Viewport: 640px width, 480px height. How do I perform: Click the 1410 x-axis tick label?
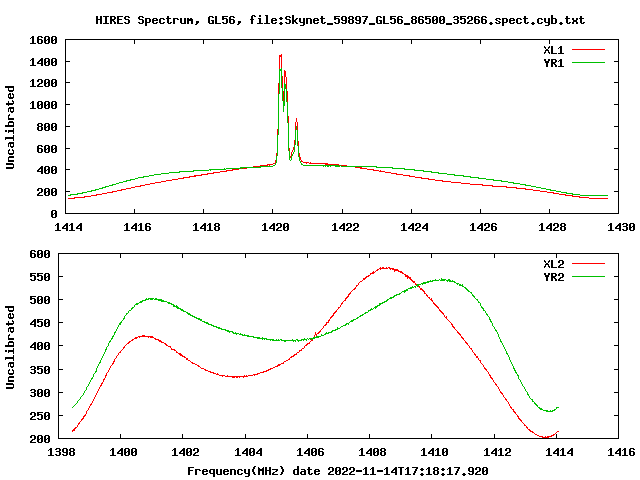click(x=434, y=452)
